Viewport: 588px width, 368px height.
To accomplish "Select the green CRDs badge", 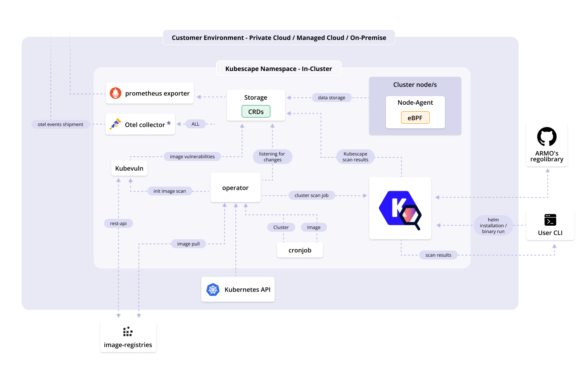I will click(256, 112).
